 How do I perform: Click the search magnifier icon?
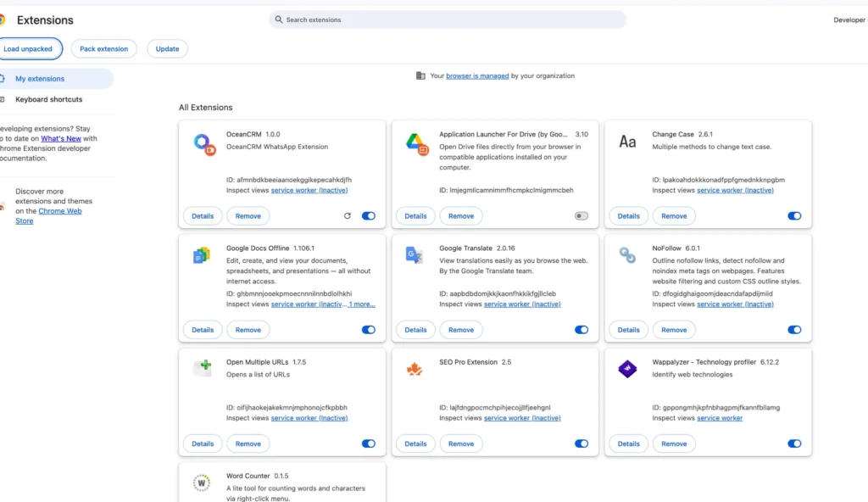point(278,20)
